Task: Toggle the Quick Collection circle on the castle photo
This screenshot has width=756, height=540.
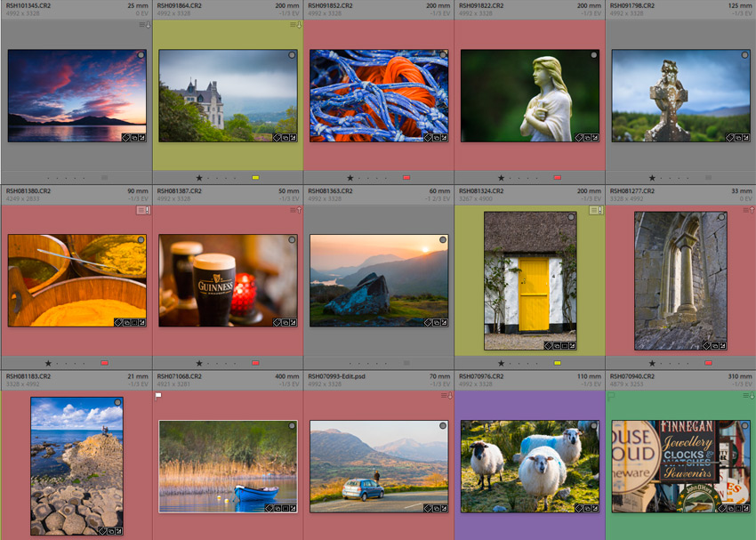Action: 292,55
